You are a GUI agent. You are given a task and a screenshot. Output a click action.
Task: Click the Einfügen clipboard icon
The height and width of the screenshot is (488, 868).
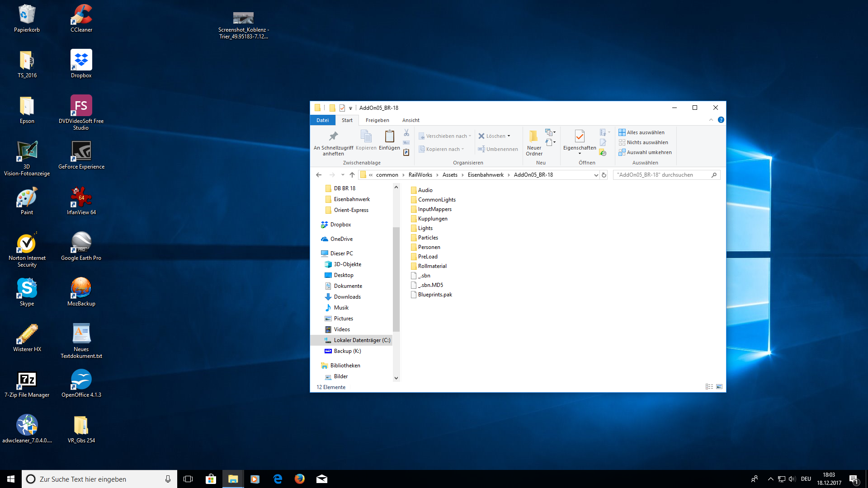pyautogui.click(x=389, y=136)
